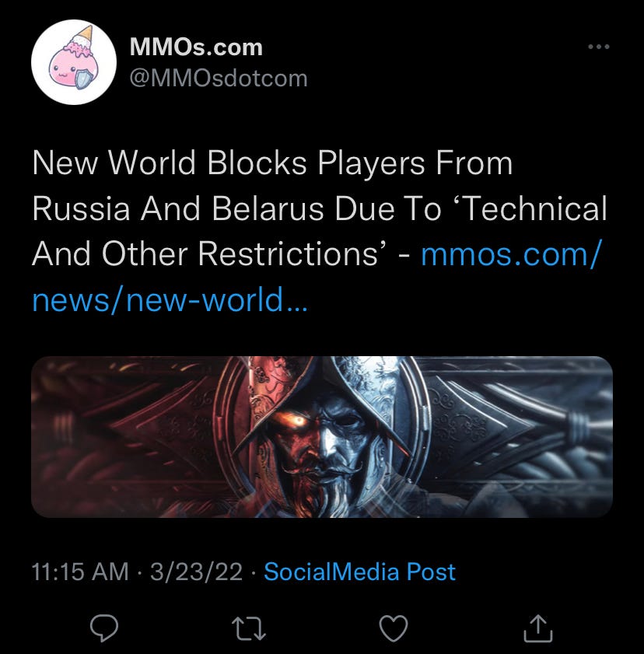644x654 pixels.
Task: Open the three-dot more options menu
Action: (599, 47)
